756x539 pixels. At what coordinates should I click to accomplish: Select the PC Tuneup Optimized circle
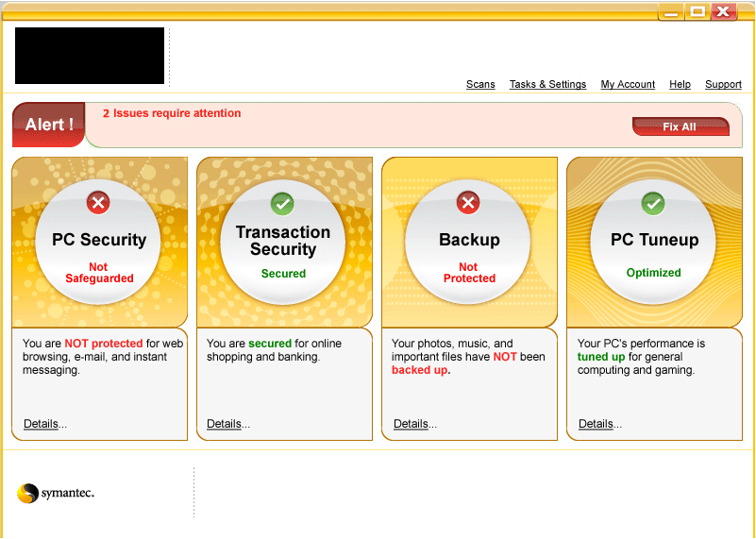[x=653, y=242]
